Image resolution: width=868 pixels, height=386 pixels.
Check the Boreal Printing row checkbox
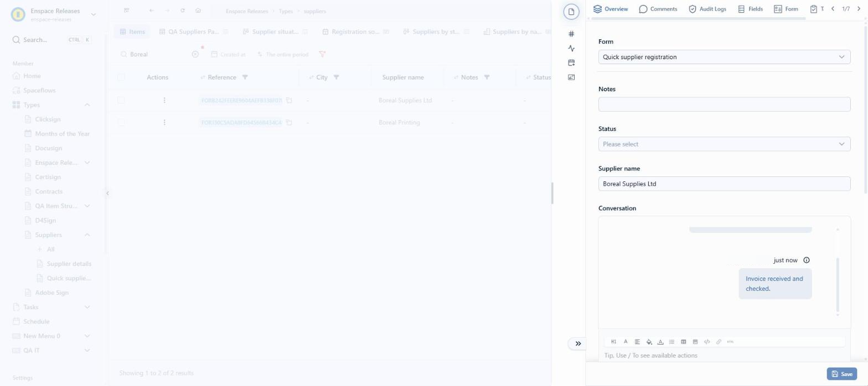pos(121,122)
